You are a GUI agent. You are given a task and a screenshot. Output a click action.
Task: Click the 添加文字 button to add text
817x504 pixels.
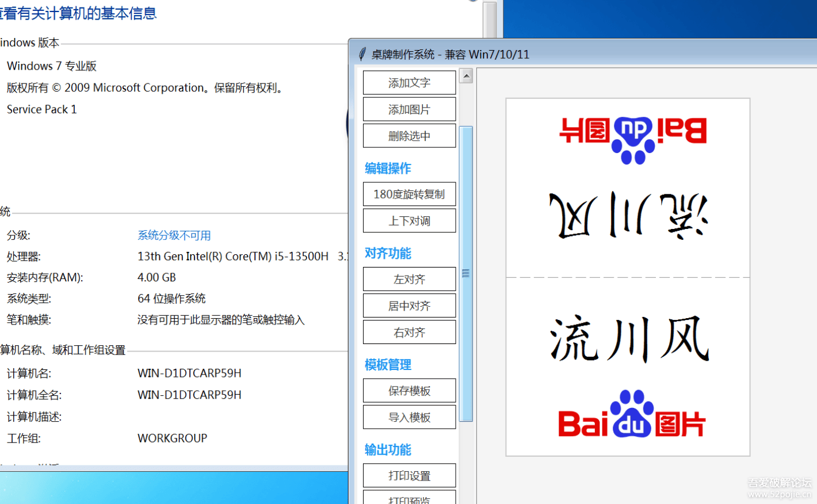click(409, 82)
